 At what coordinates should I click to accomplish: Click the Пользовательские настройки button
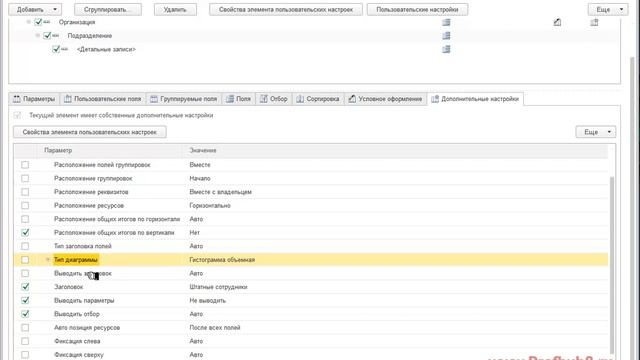point(417,9)
